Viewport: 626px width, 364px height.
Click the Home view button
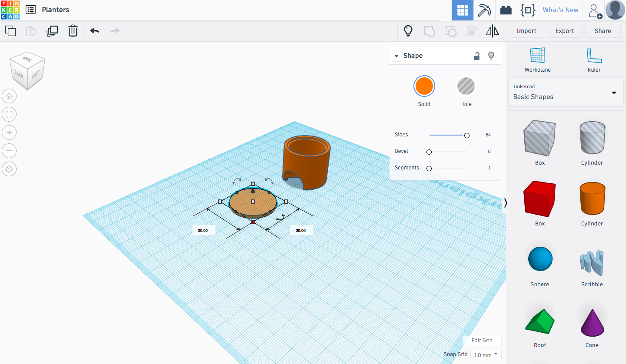point(9,96)
